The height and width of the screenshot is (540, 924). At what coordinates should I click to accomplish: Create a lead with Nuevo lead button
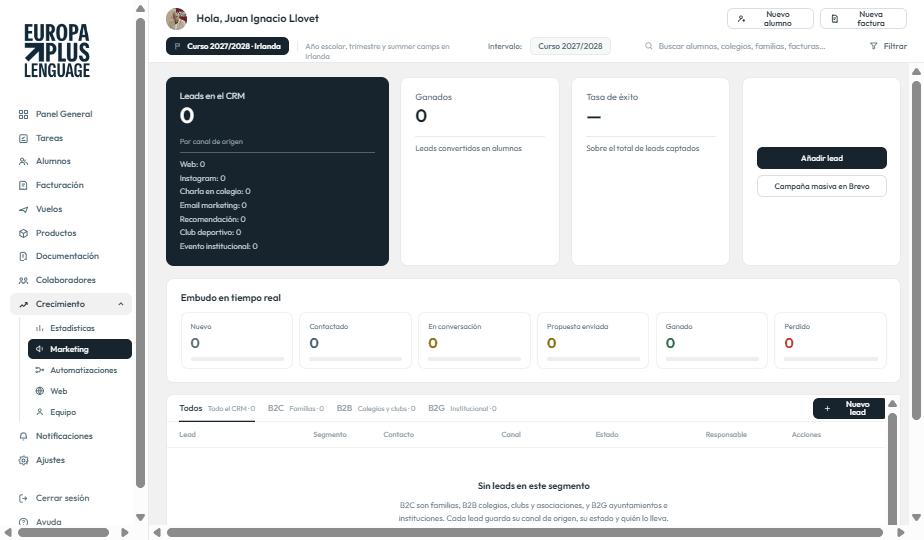click(x=849, y=409)
